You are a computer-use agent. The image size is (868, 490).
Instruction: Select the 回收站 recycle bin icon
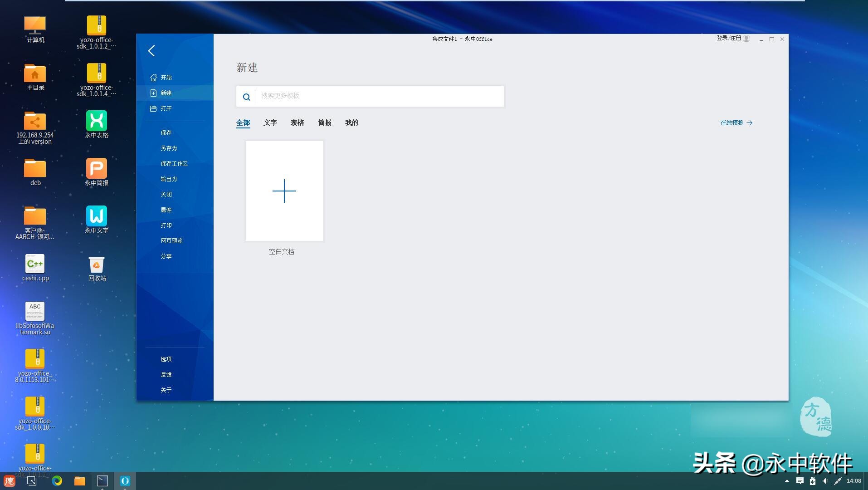pos(97,268)
